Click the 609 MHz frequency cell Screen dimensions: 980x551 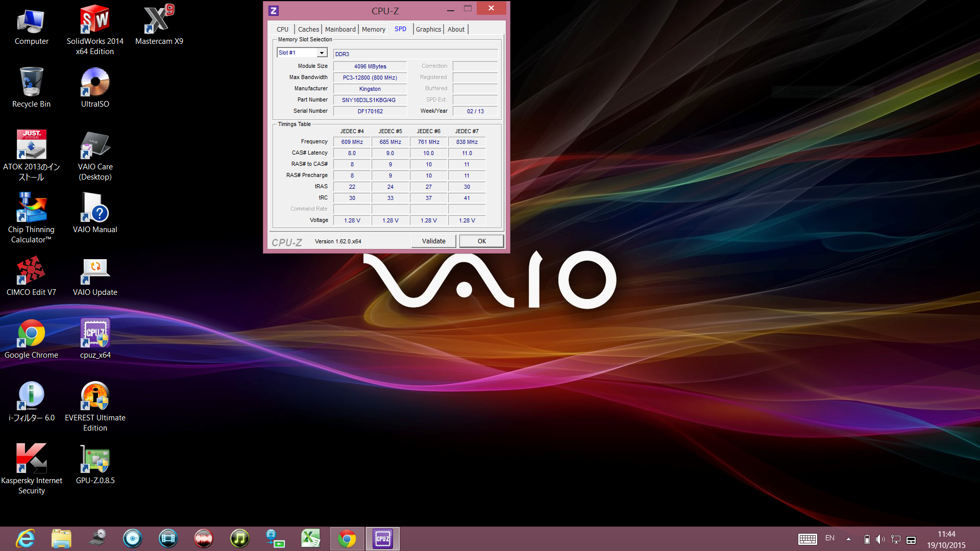point(352,142)
